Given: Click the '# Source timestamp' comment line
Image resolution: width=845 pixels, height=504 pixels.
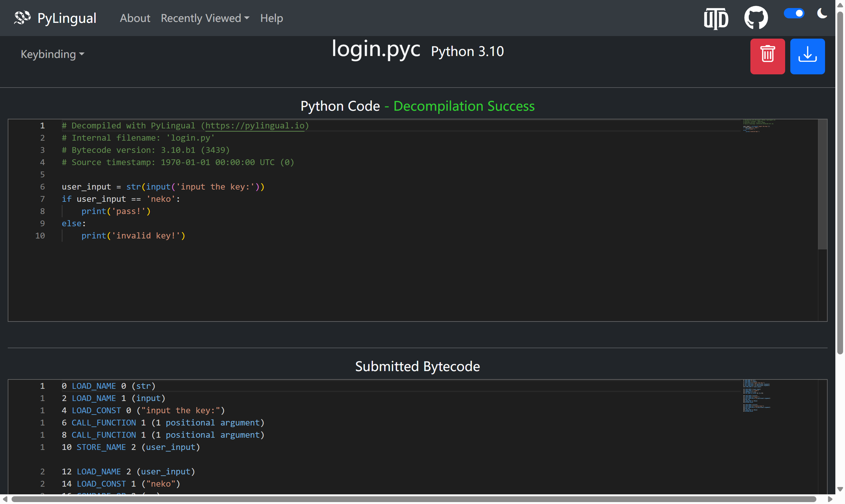Looking at the screenshot, I should (178, 162).
